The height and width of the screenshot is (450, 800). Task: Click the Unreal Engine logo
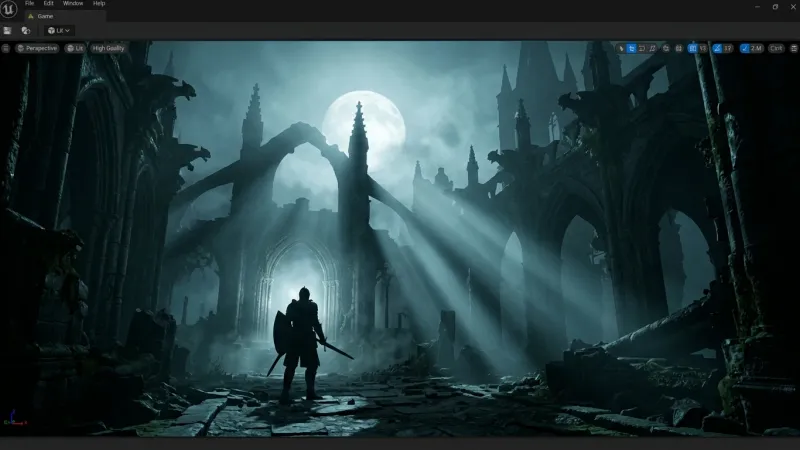(9, 9)
